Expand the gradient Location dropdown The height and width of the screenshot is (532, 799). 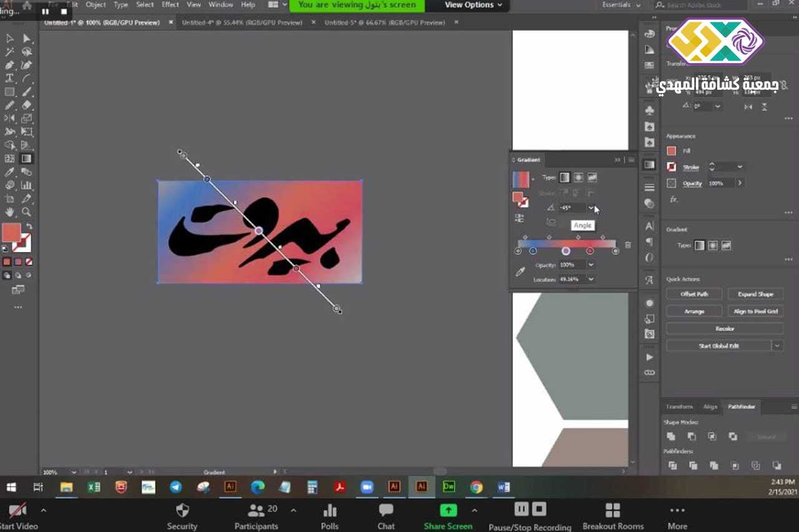(x=591, y=279)
